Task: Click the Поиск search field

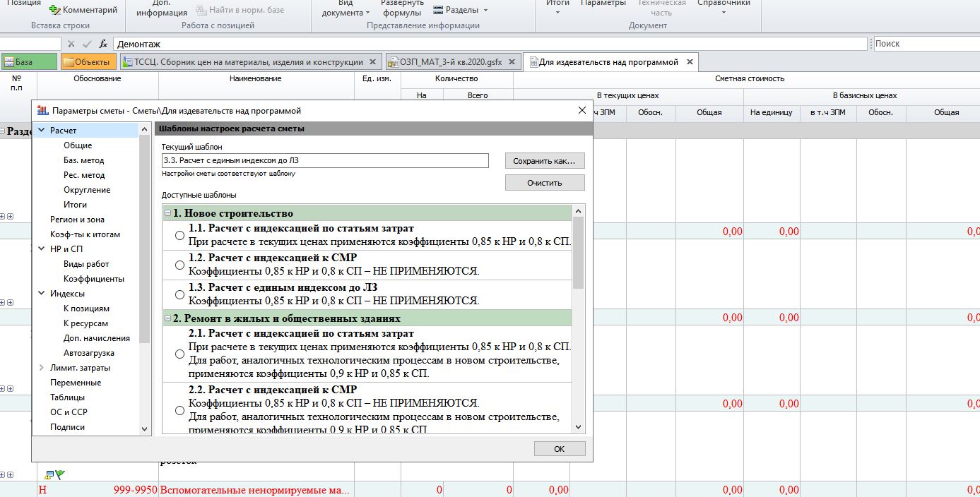Action: click(926, 44)
